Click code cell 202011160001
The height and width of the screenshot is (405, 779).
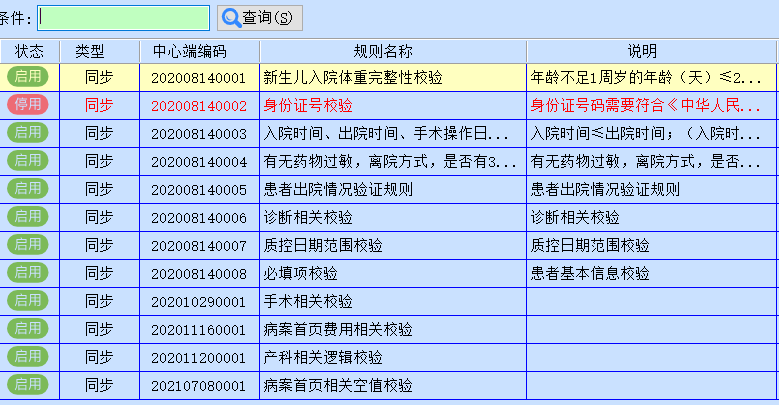(x=198, y=329)
